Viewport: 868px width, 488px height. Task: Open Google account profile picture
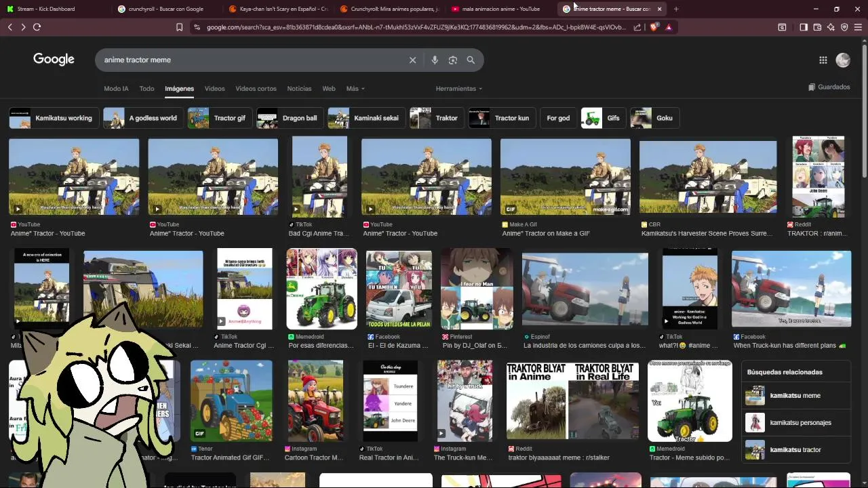tap(843, 60)
